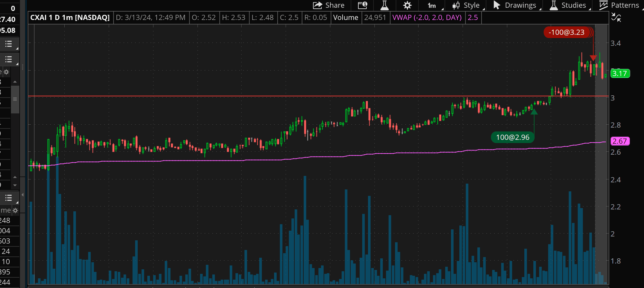Click the 'R: 0.05' range value

[x=316, y=17]
